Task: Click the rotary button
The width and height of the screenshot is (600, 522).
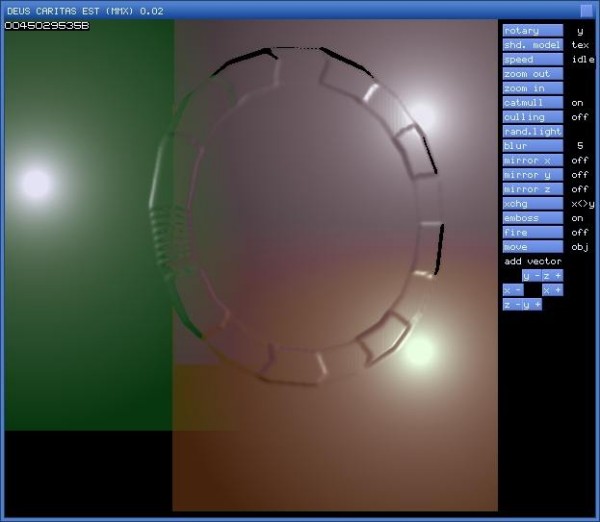Action: pos(532,30)
